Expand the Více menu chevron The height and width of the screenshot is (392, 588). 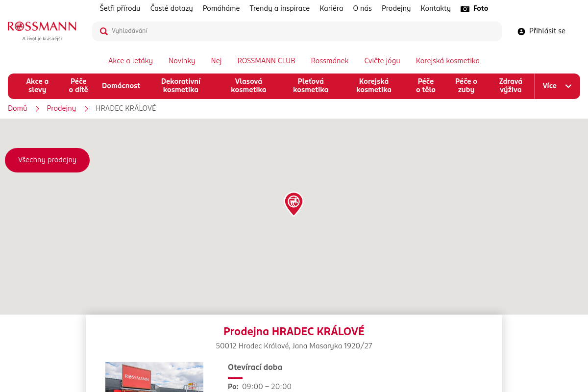(x=568, y=86)
